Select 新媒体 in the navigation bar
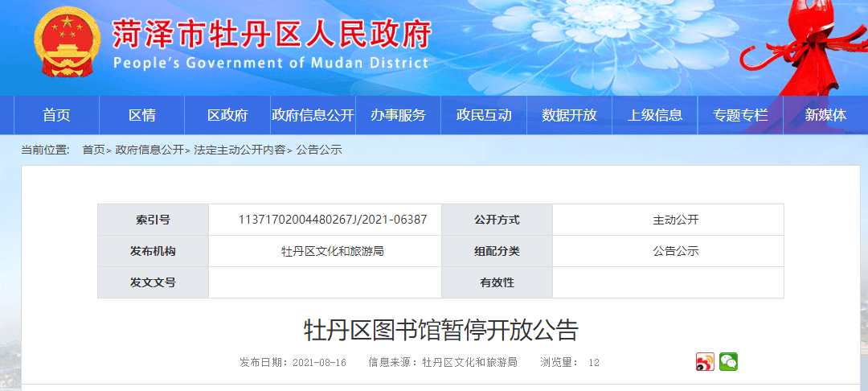The image size is (868, 391). [825, 115]
